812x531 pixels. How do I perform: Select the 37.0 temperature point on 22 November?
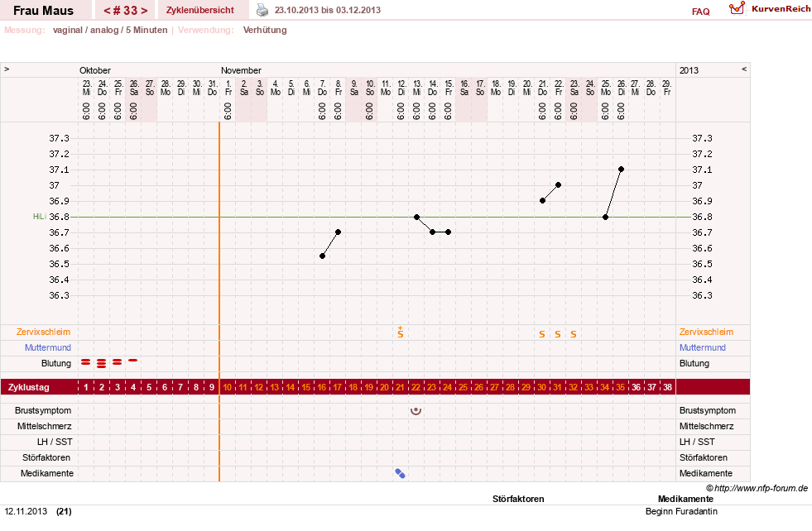tap(558, 184)
